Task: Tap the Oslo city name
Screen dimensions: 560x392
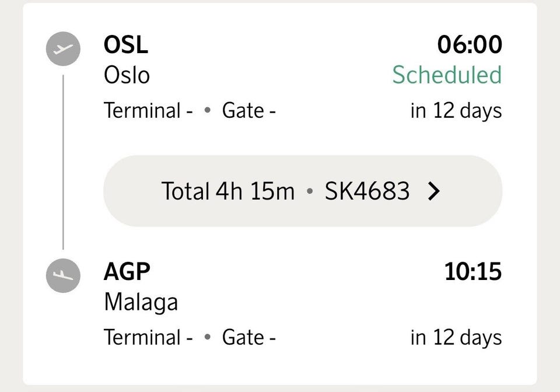Action: [127, 75]
